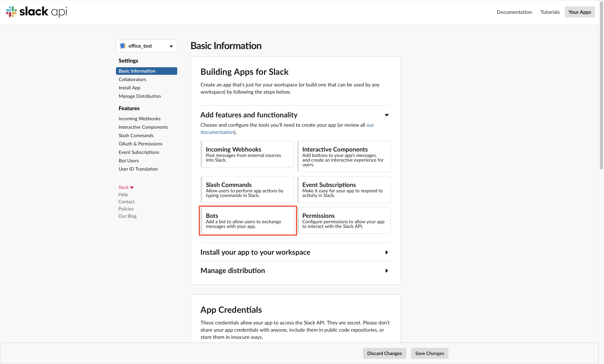This screenshot has width=604, height=364.
Task: Collapse the Add features and functionality section
Action: (x=386, y=115)
